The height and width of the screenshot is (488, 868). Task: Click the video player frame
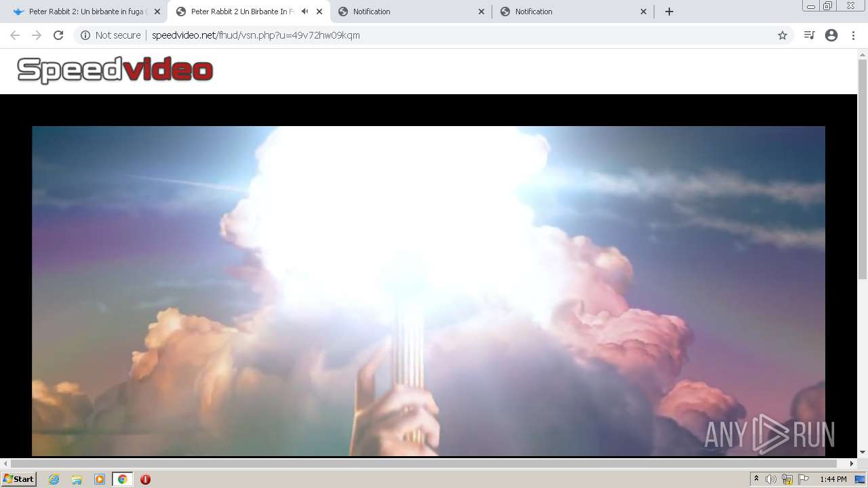pyautogui.click(x=429, y=291)
